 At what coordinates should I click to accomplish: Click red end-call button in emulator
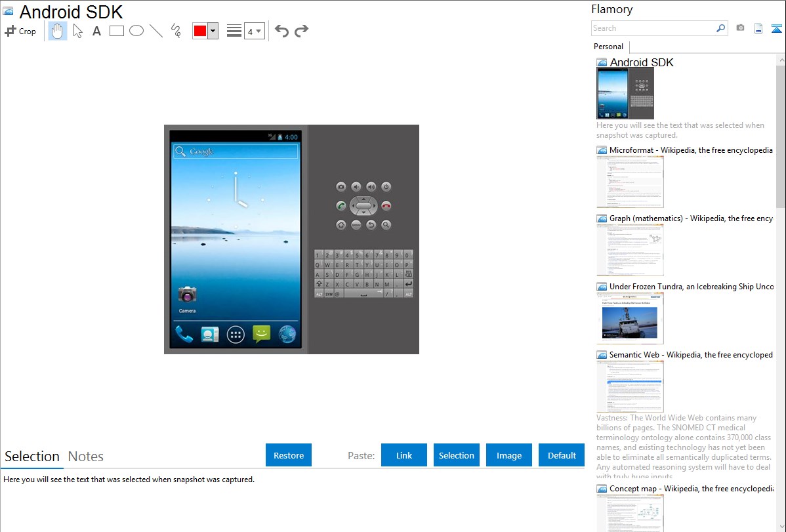[386, 205]
